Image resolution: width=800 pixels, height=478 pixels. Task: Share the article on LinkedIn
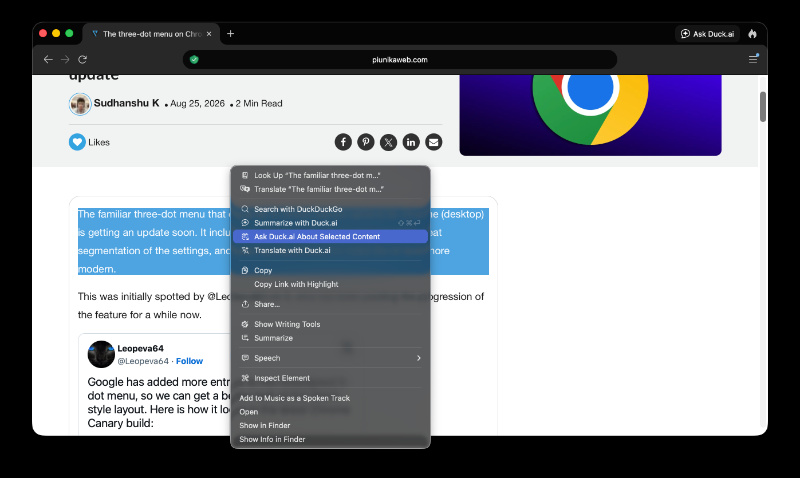tap(411, 142)
